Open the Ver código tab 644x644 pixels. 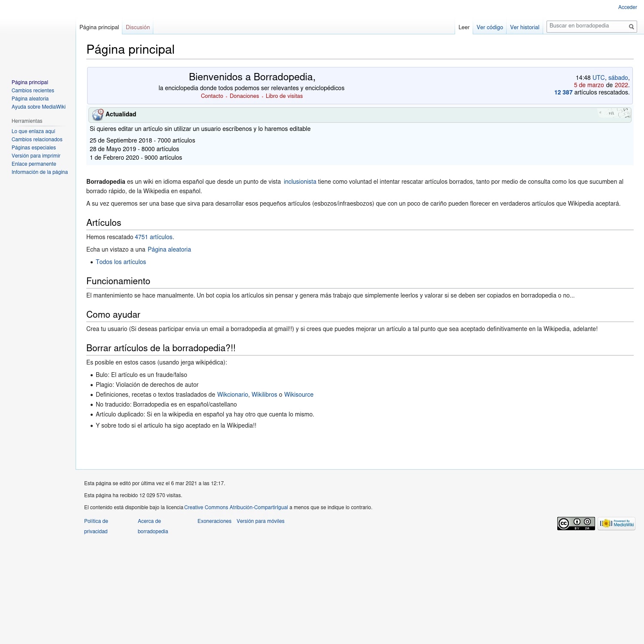tap(490, 27)
